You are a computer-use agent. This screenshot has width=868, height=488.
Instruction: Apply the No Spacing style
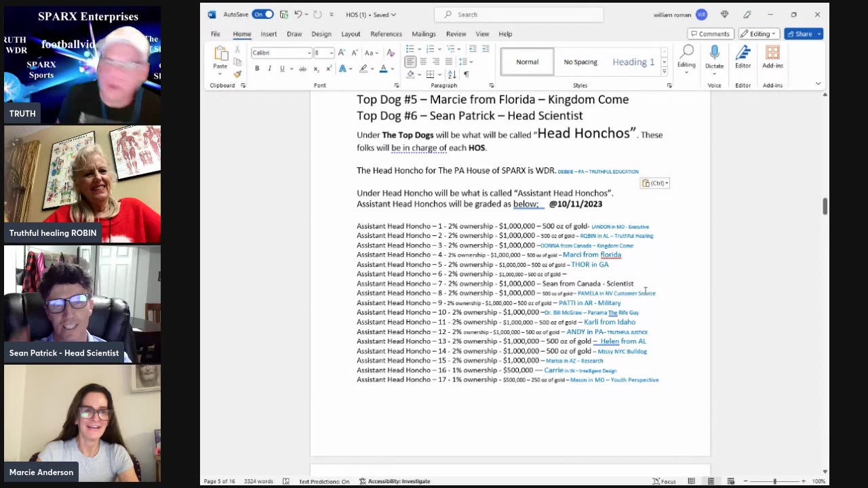pos(580,62)
